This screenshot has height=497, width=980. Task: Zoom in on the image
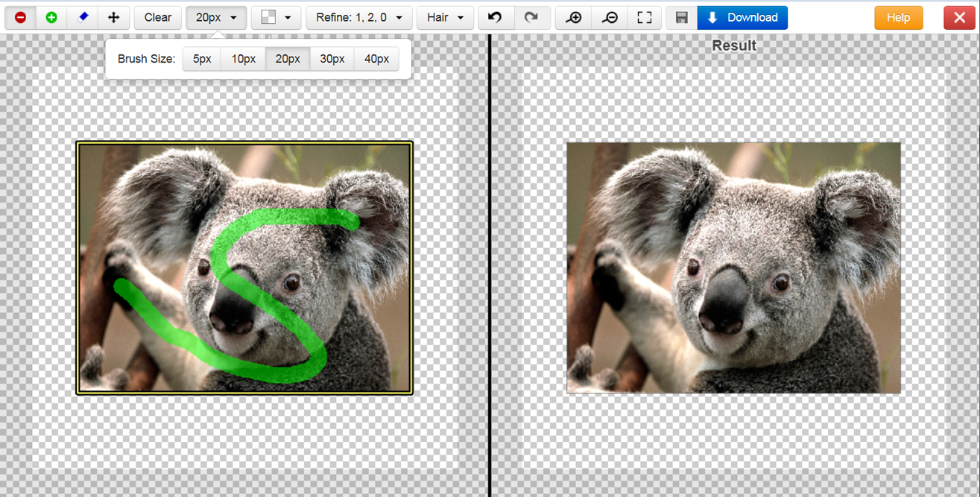click(x=574, y=17)
